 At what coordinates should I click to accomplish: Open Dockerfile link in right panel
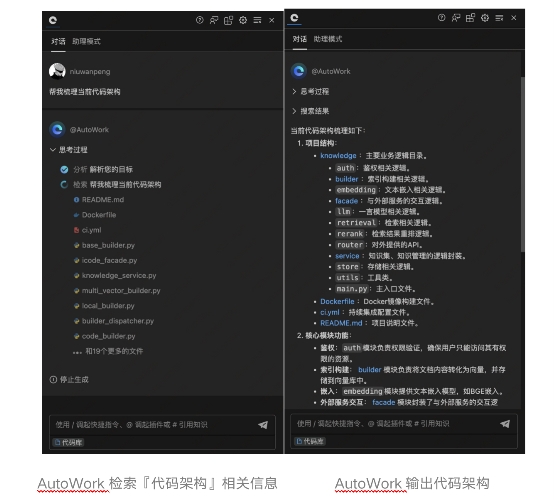tap(337, 301)
